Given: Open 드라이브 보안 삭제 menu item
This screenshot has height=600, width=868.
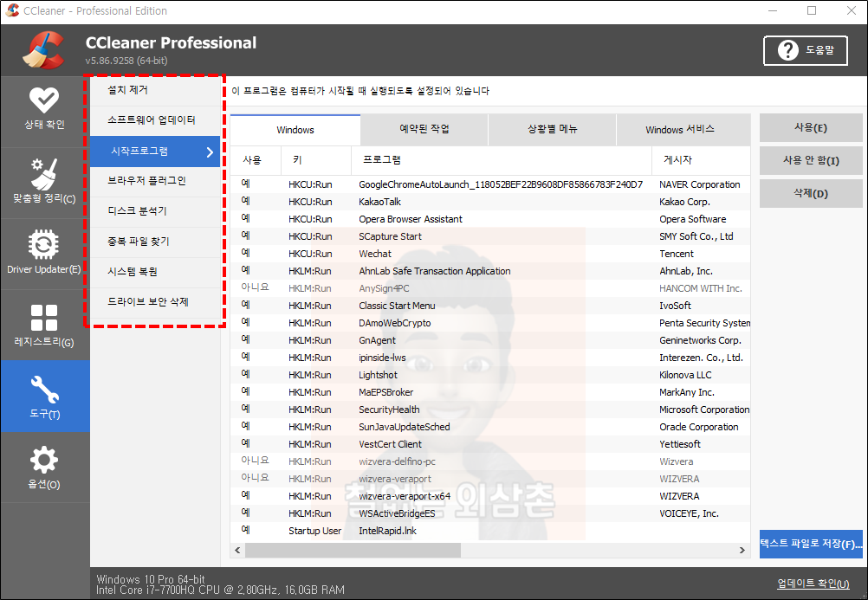Looking at the screenshot, I should [x=155, y=301].
